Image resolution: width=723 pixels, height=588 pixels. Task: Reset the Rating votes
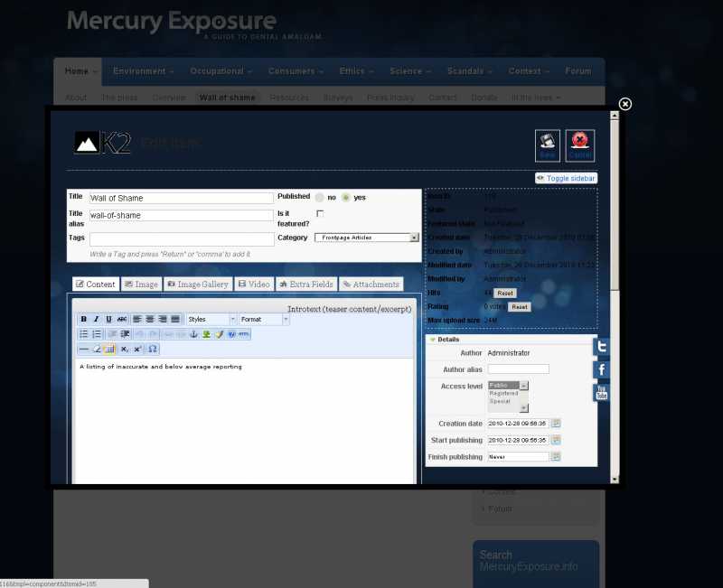(519, 307)
